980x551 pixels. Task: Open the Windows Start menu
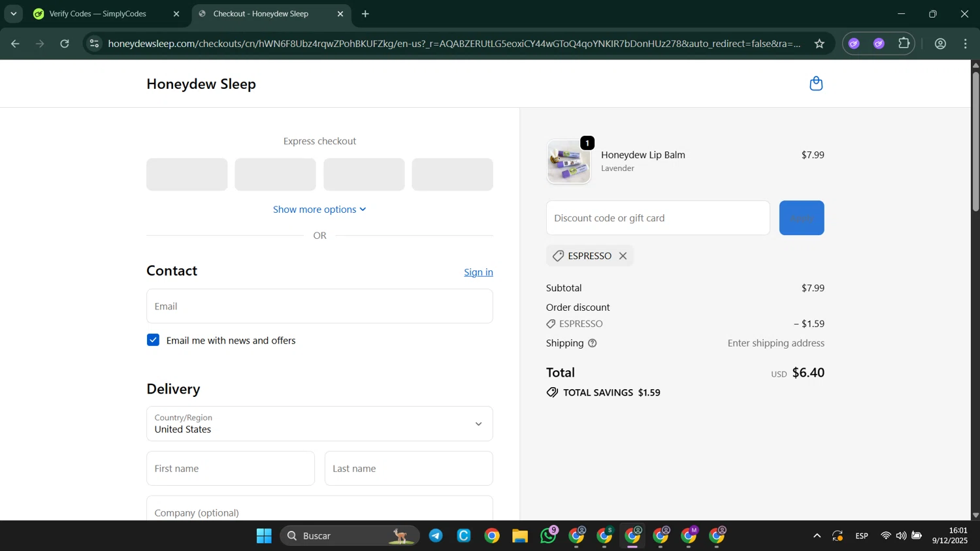pos(264,536)
